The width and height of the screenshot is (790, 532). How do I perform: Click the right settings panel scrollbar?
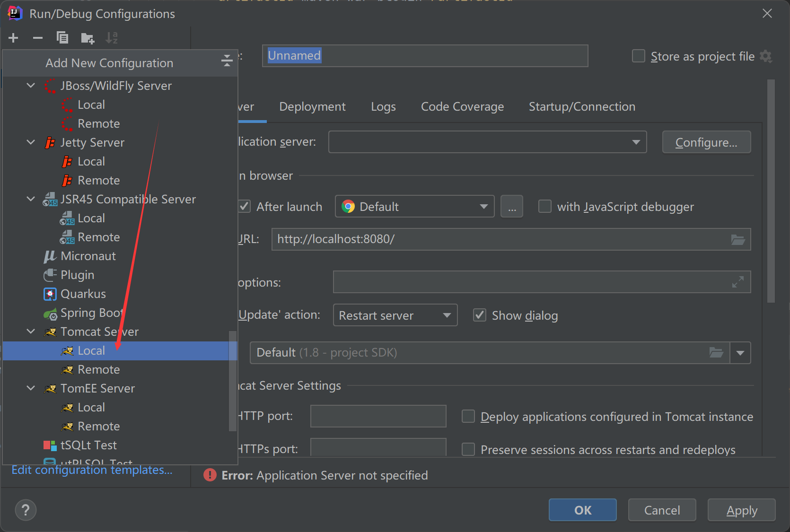click(x=771, y=191)
